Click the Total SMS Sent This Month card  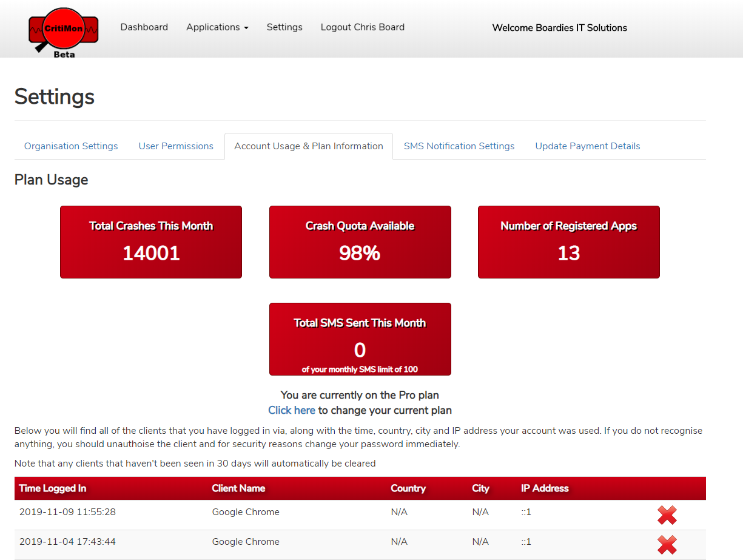coord(360,339)
